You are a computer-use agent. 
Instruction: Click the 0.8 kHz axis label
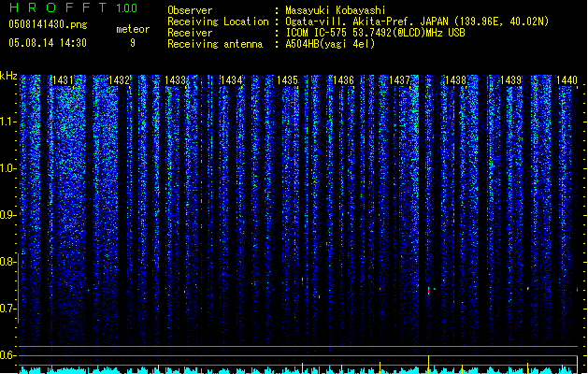[x=7, y=262]
